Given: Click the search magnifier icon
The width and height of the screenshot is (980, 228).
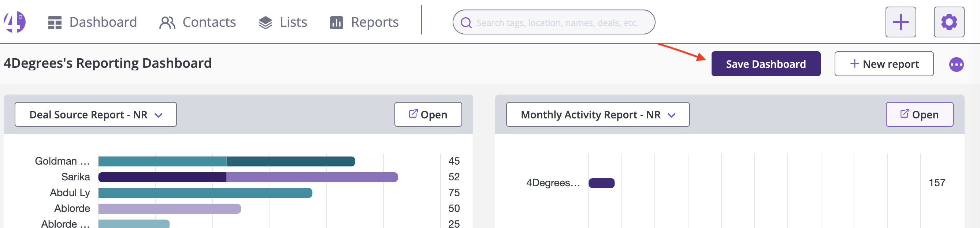Looking at the screenshot, I should (x=466, y=22).
